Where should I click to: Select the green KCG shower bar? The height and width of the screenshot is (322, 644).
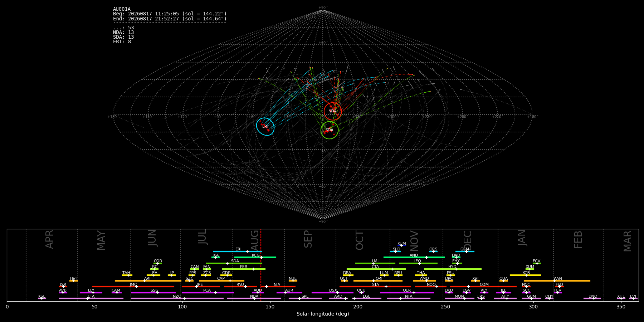[255, 257]
